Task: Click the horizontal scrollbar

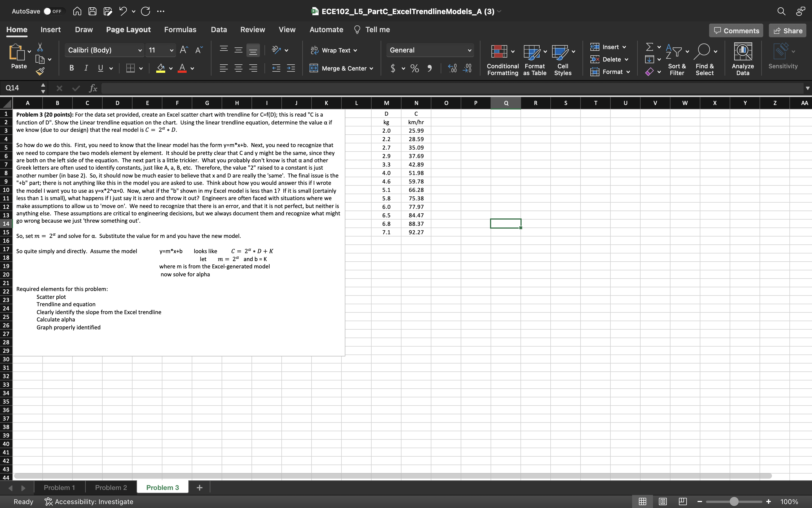Action: [x=392, y=476]
